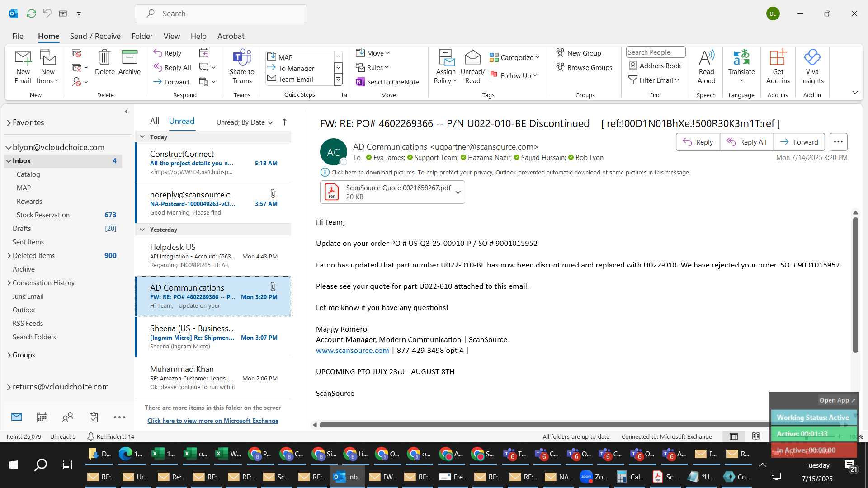Toggle Unread/Read status
The image size is (868, 488).
(x=472, y=66)
